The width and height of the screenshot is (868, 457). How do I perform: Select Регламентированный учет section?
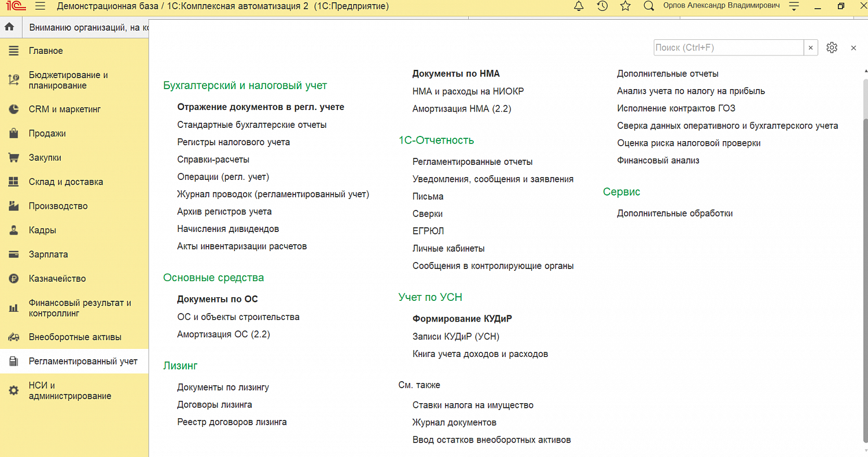pyautogui.click(x=74, y=362)
